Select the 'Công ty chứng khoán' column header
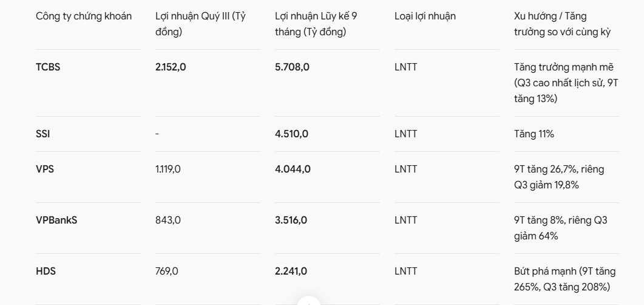644x305 pixels. [x=84, y=16]
